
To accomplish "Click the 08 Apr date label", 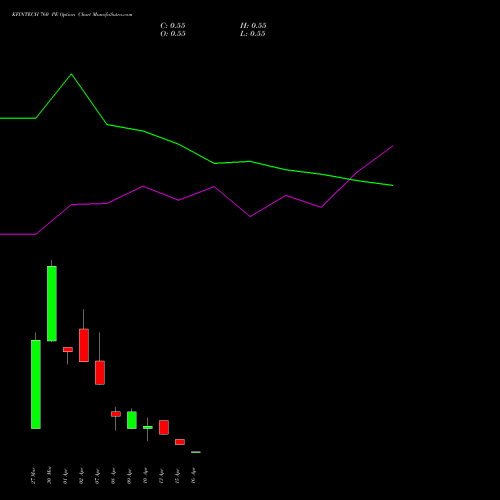I will [x=113, y=476].
